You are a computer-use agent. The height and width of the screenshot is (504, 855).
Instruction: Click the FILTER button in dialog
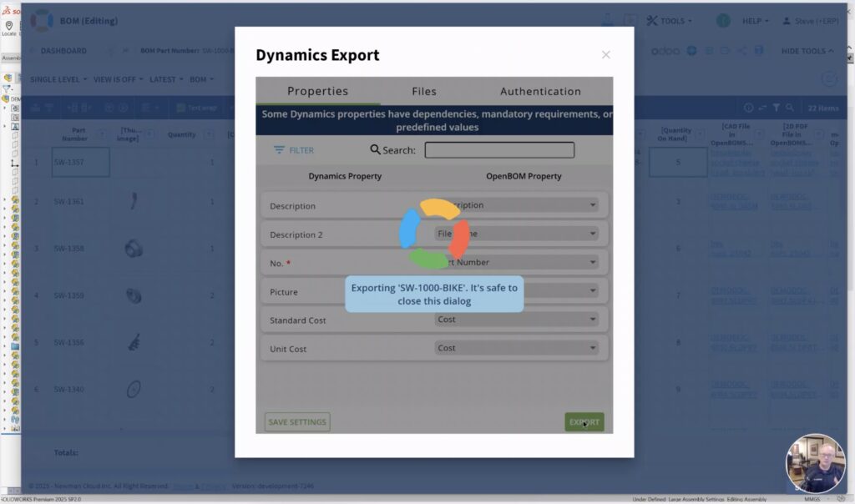(293, 150)
